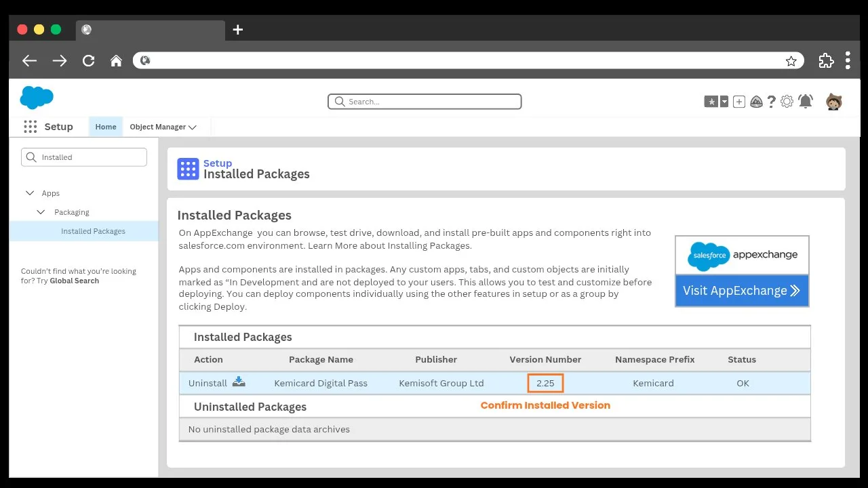The width and height of the screenshot is (868, 488).
Task: Click the Favorites star icon
Action: (711, 102)
